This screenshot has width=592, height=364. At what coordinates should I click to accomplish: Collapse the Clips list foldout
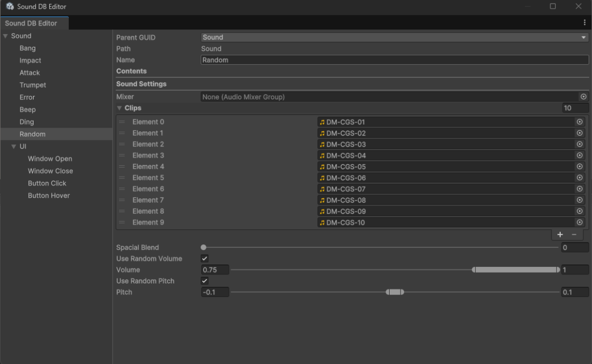120,108
